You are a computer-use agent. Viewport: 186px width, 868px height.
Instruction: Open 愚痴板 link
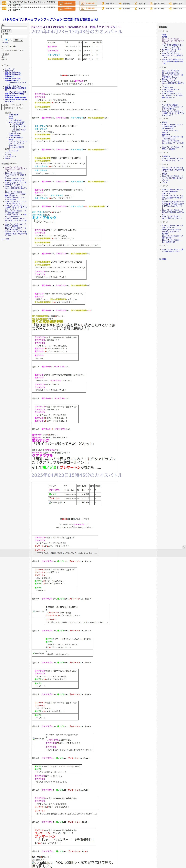point(11,139)
